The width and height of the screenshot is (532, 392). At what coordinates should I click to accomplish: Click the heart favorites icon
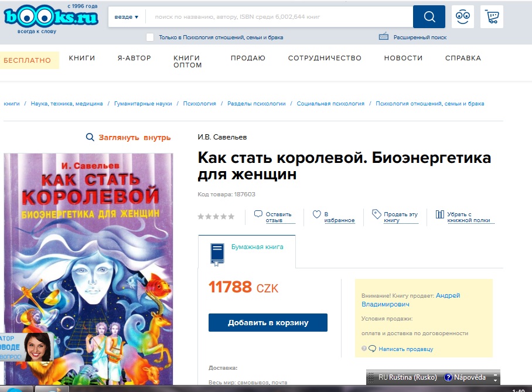[316, 214]
